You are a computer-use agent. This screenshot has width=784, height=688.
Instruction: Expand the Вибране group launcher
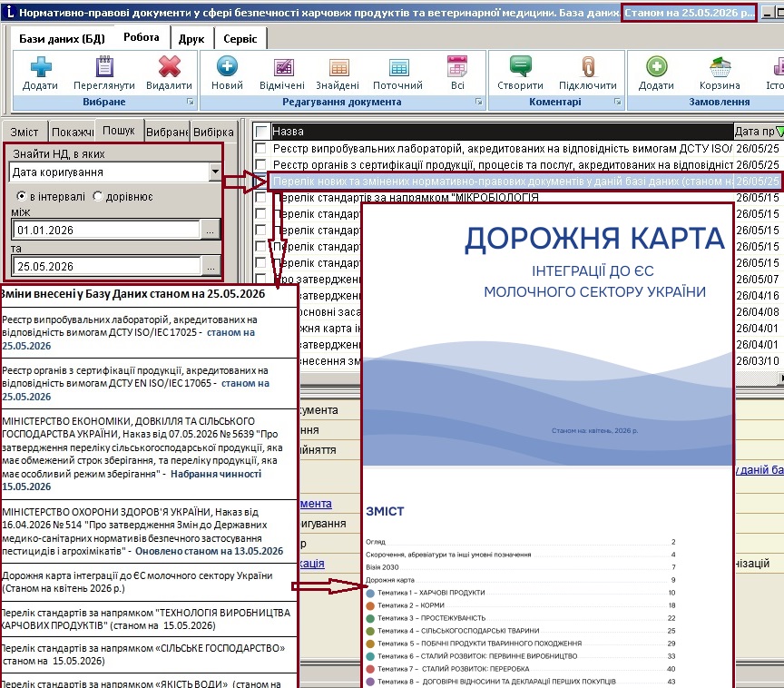(x=190, y=102)
